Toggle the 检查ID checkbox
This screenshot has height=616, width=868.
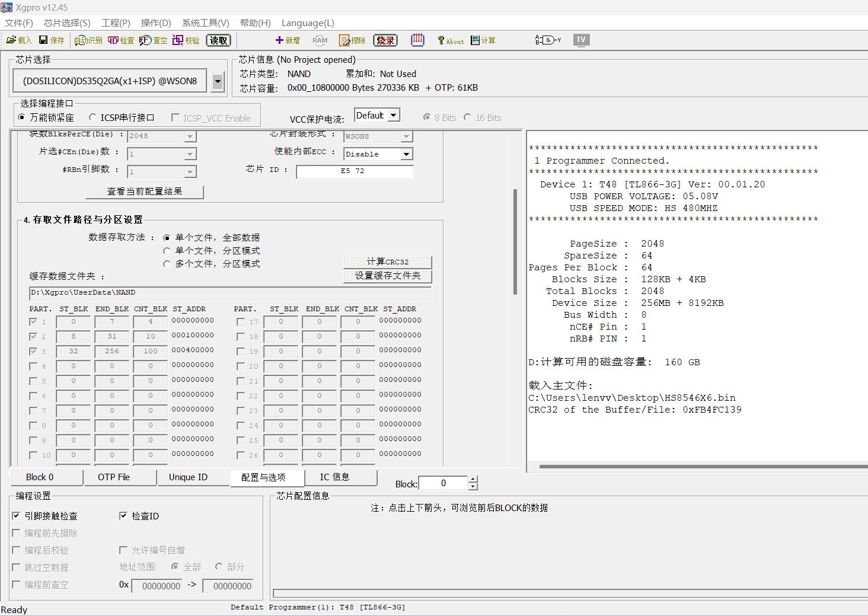[x=123, y=516]
